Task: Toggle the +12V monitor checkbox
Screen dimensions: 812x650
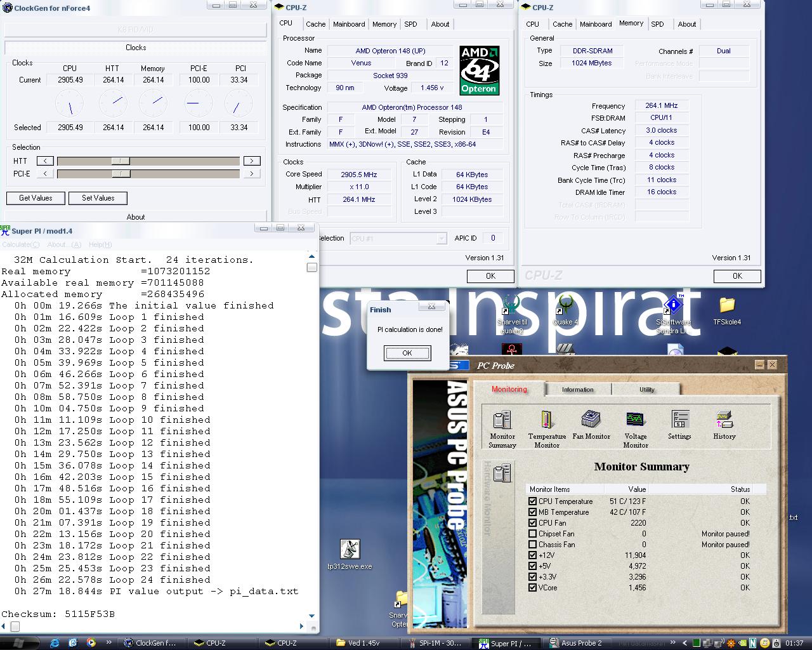Action: (x=532, y=555)
